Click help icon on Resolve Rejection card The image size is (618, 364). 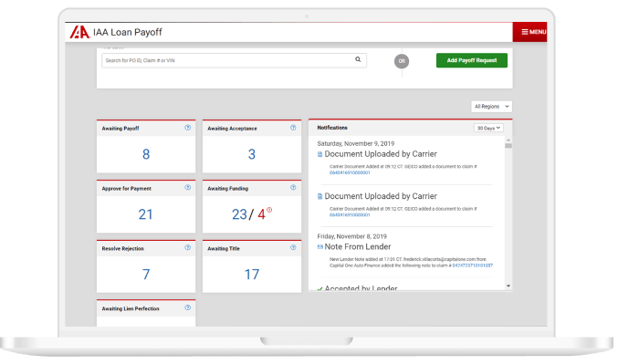click(188, 247)
